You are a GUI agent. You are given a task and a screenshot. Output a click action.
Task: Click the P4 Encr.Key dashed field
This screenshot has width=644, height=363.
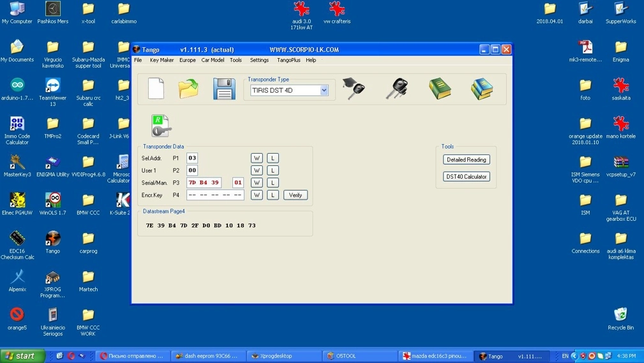tap(215, 195)
